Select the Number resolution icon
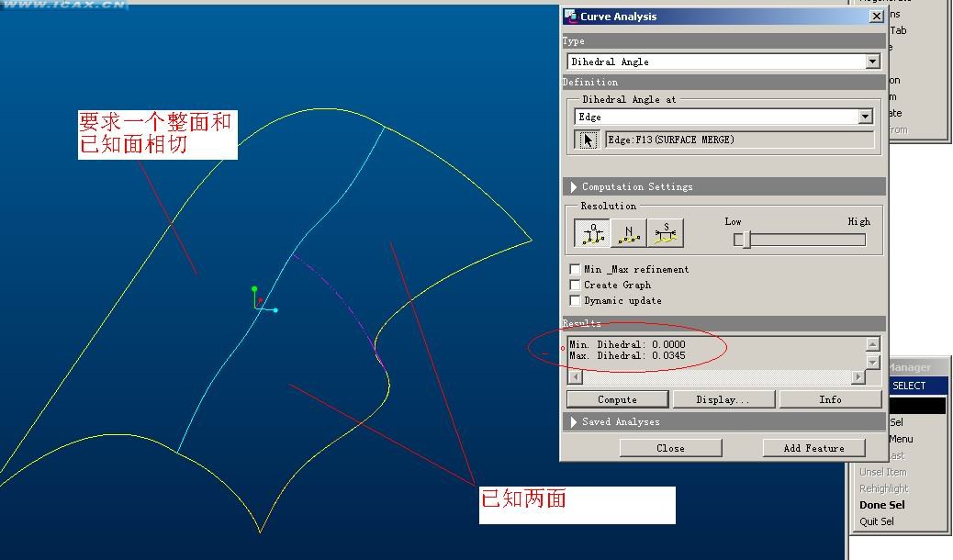 coord(628,233)
